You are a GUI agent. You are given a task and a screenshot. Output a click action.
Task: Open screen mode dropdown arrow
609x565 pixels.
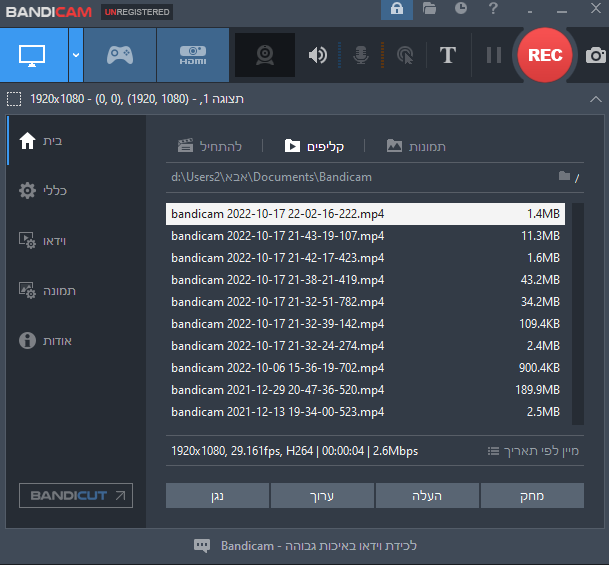click(x=76, y=55)
